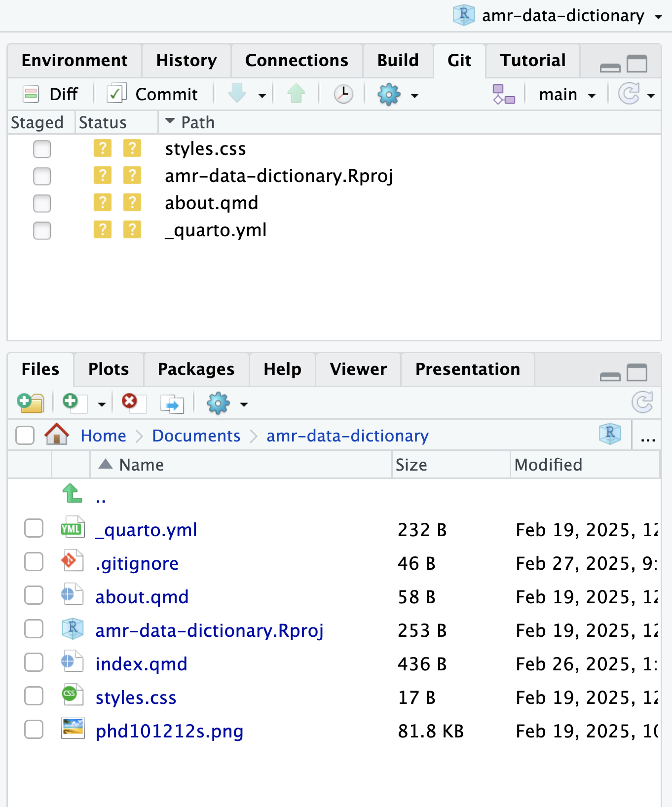Viewport: 672px width, 807px height.
Task: Stage amr-data-dictionary.Rproj in the Git pane
Action: pyautogui.click(x=42, y=176)
